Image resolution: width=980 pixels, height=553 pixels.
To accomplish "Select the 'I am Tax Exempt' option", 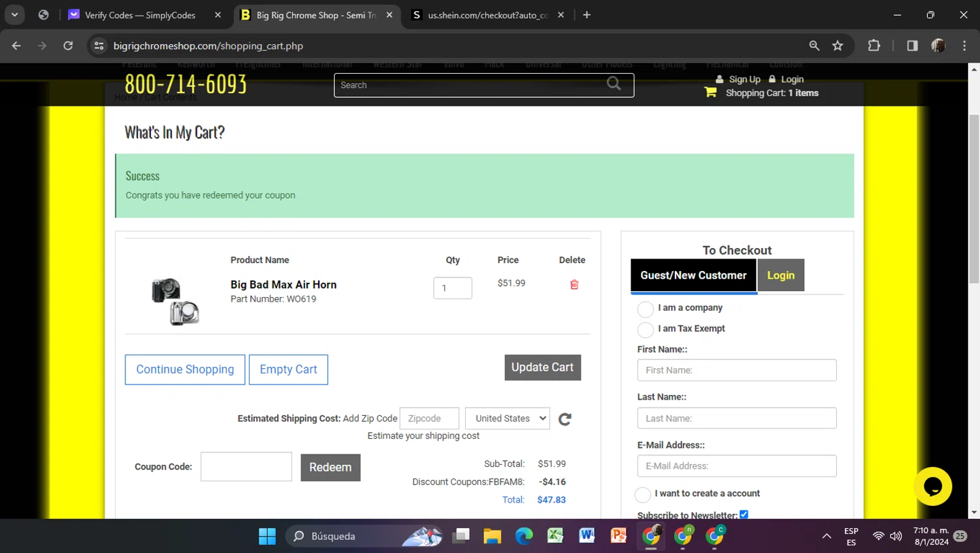I will (645, 330).
